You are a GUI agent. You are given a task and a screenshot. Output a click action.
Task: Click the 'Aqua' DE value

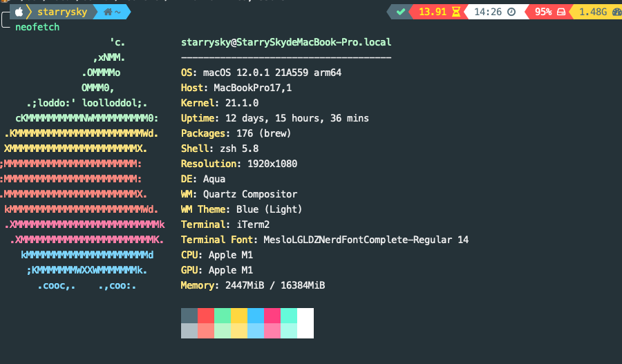pos(214,179)
